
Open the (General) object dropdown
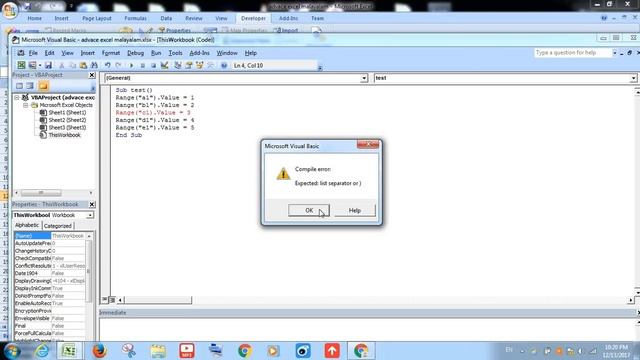364,78
